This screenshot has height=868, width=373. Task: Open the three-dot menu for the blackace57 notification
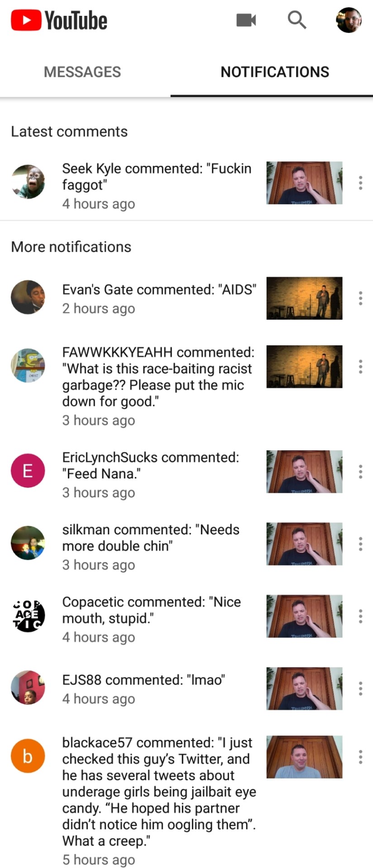[x=360, y=757]
